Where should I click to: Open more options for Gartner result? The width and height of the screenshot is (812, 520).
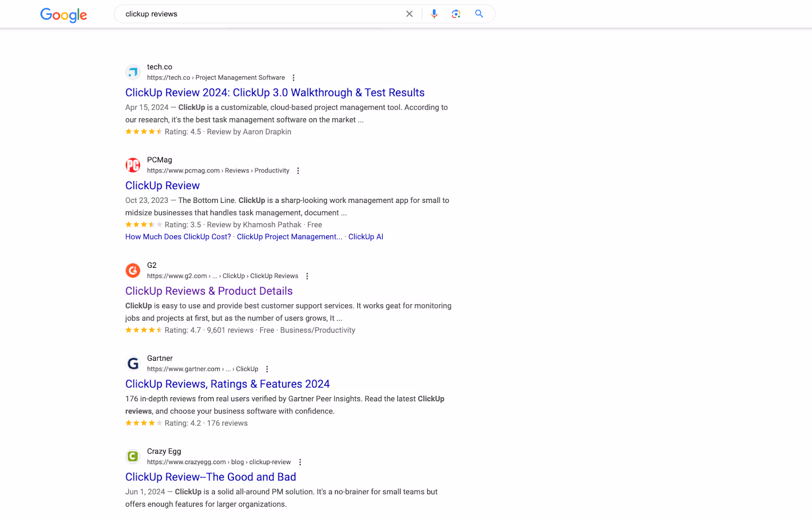tap(267, 369)
